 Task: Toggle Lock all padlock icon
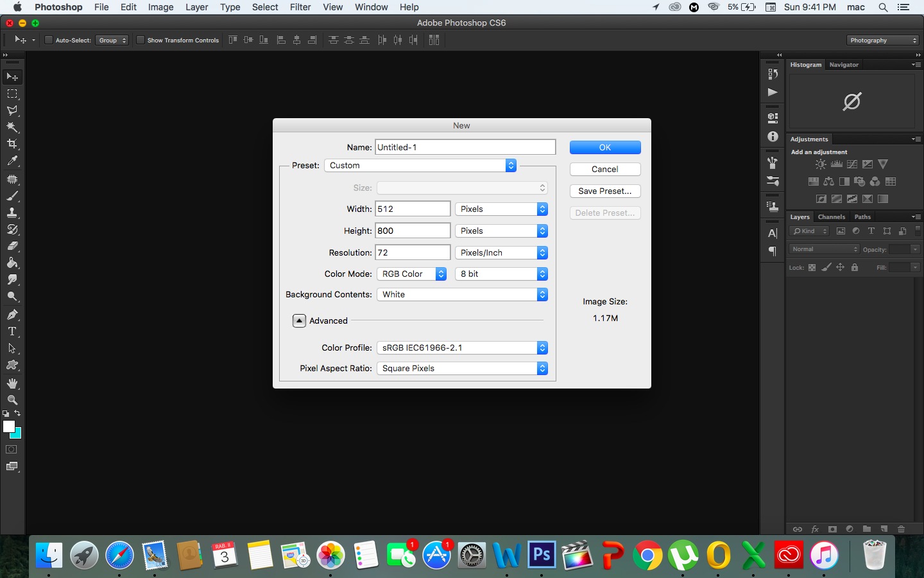point(855,267)
